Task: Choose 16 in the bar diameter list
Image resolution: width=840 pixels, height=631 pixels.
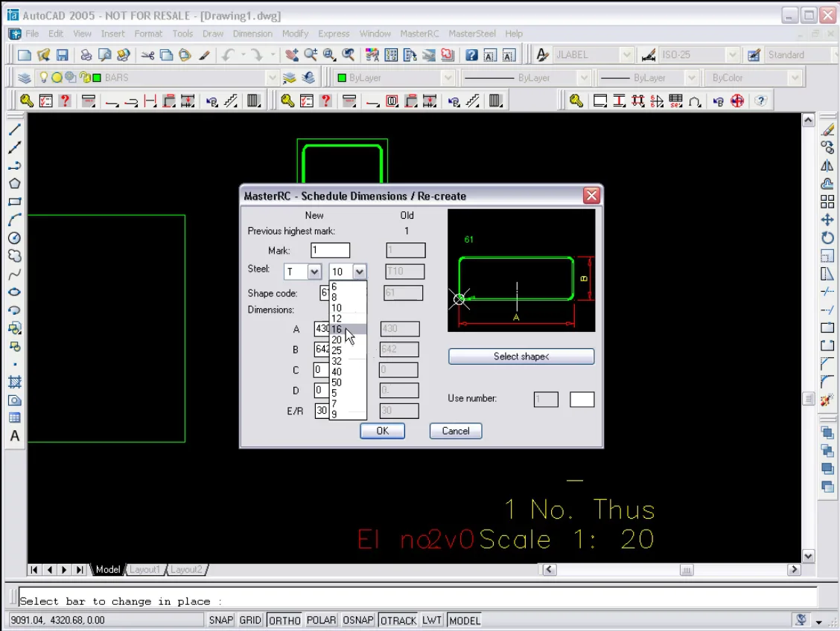Action: [x=337, y=329]
